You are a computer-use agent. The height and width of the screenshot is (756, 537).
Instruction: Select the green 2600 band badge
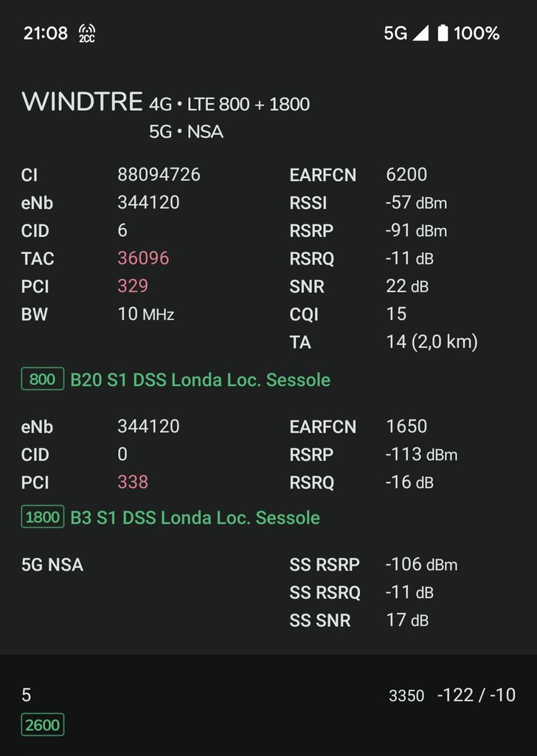coord(42,724)
